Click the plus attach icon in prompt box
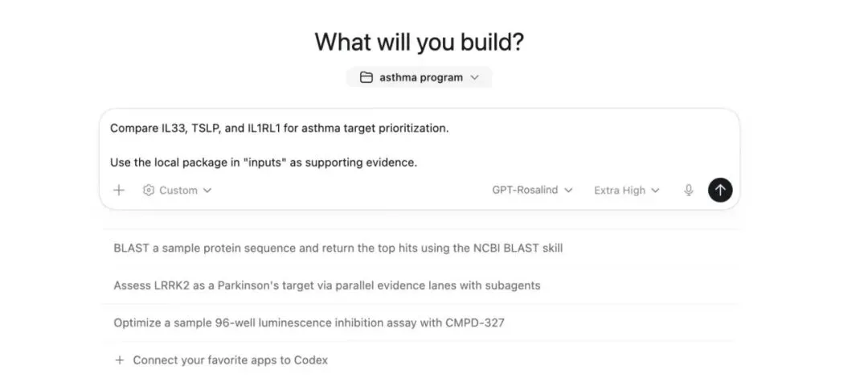This screenshot has width=868, height=386. [x=119, y=191]
